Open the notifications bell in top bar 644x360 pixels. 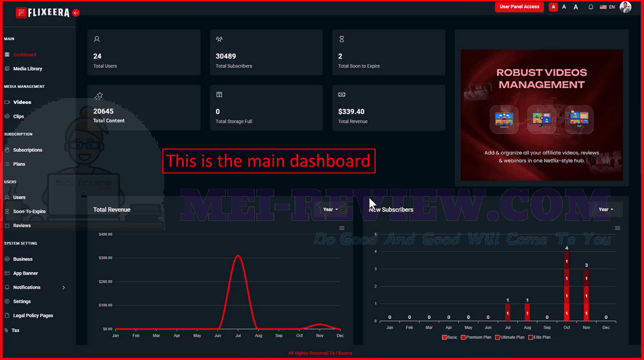point(590,7)
